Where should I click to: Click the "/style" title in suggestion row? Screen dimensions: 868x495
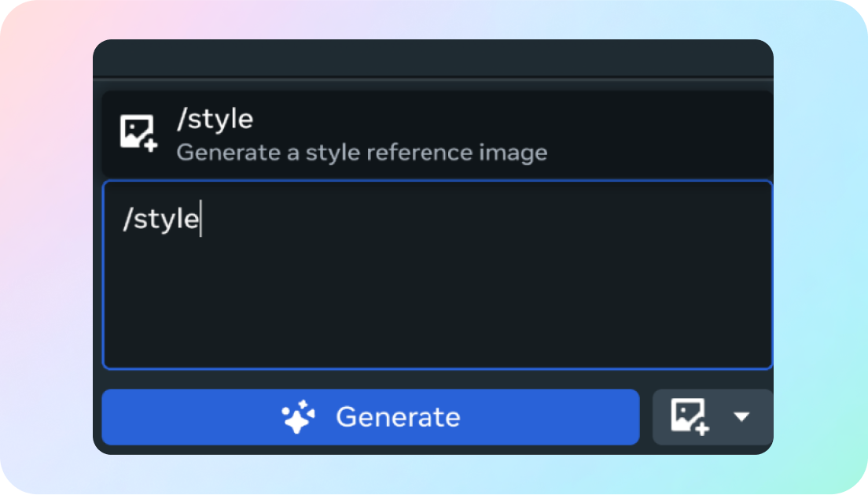pyautogui.click(x=215, y=120)
